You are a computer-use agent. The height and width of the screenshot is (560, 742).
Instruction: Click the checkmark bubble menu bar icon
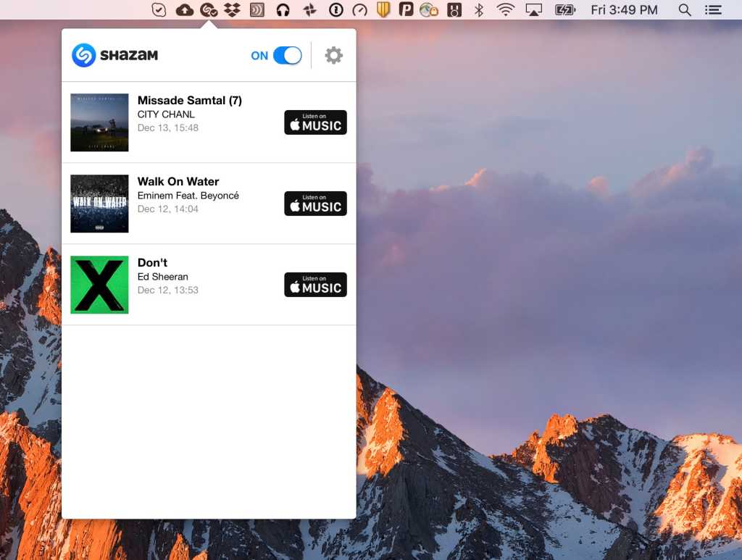(x=159, y=10)
